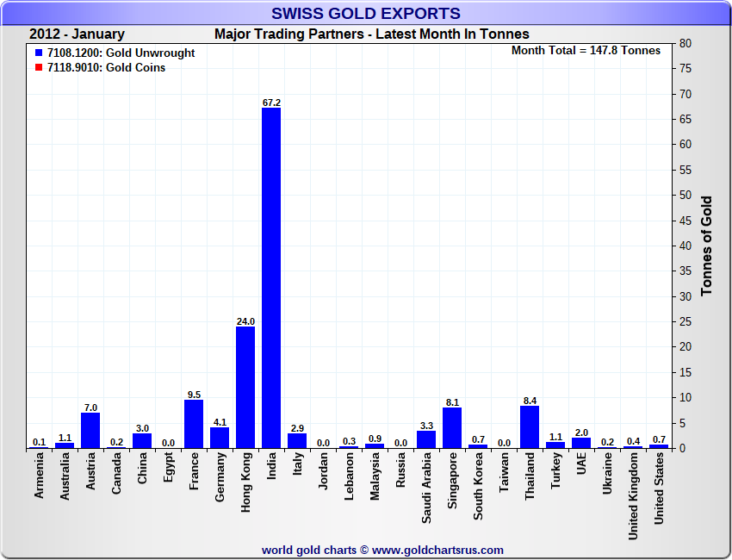Click the 25 tick on y-axis
732x560 pixels.
[685, 322]
